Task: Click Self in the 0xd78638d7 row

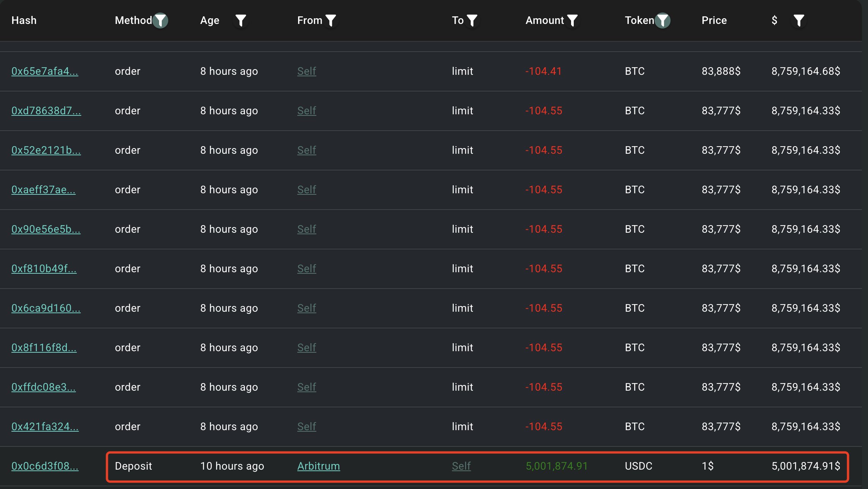Action: coord(307,111)
